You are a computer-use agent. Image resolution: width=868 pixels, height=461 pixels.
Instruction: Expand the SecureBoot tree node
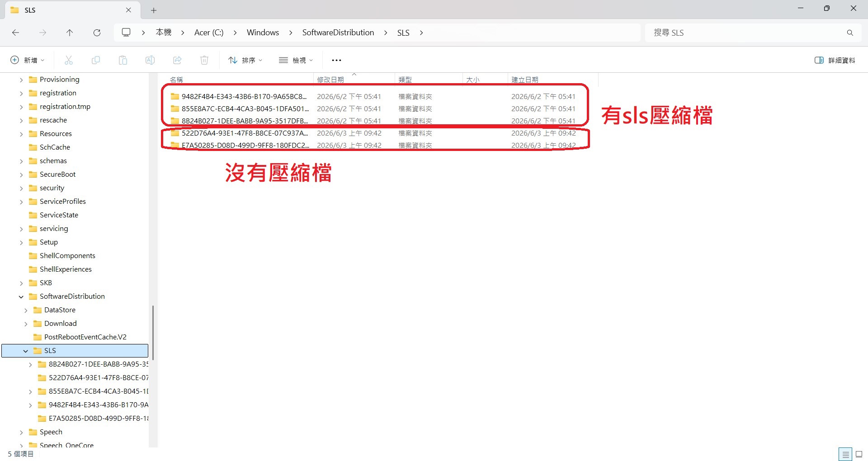pyautogui.click(x=21, y=174)
